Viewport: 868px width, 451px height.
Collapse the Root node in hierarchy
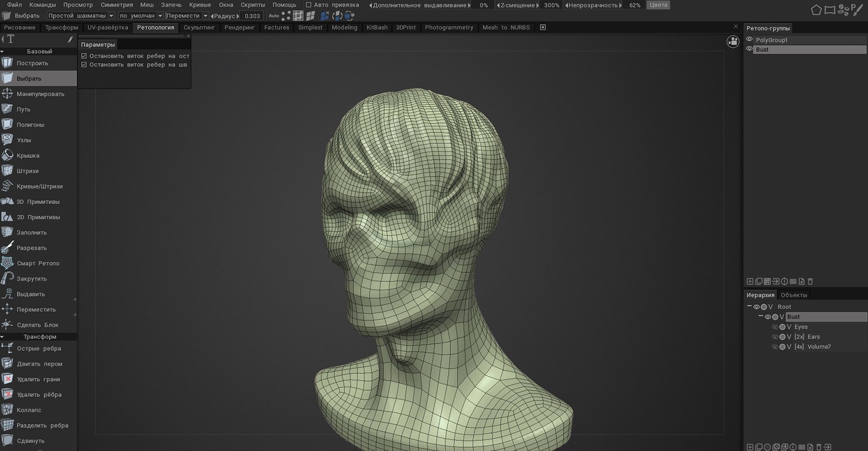749,307
